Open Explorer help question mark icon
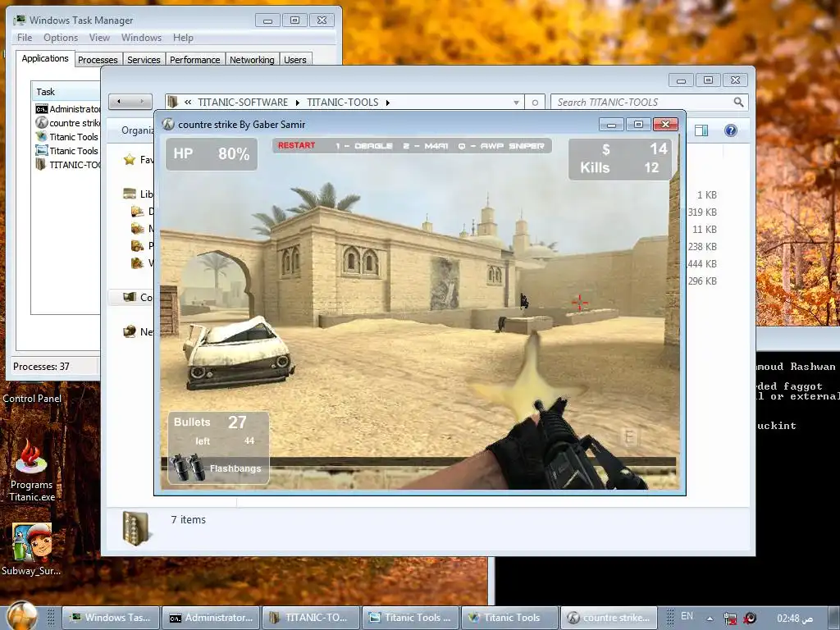The image size is (840, 630). click(731, 130)
